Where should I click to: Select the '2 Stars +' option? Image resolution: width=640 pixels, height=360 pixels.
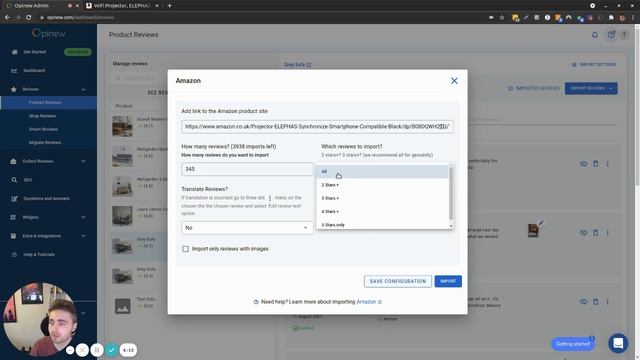pyautogui.click(x=382, y=185)
